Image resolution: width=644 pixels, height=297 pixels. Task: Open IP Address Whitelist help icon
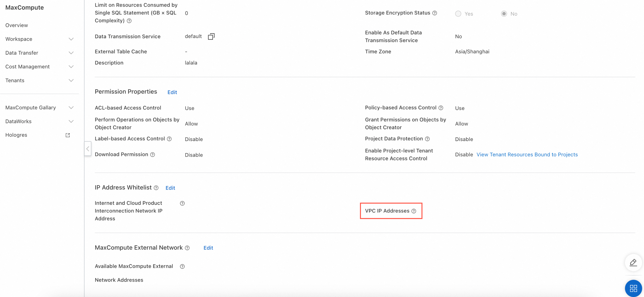156,188
